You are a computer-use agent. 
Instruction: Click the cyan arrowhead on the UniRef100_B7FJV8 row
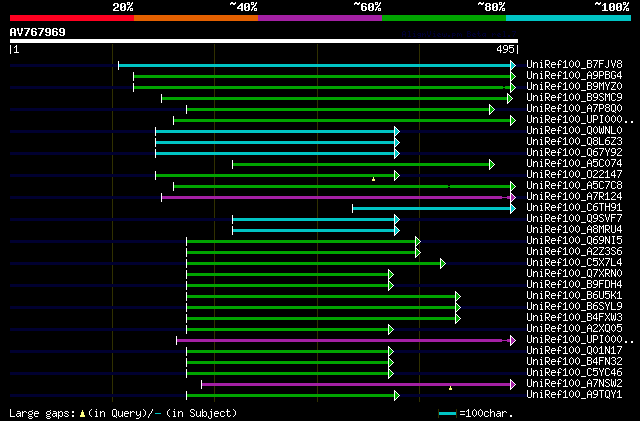pos(513,65)
